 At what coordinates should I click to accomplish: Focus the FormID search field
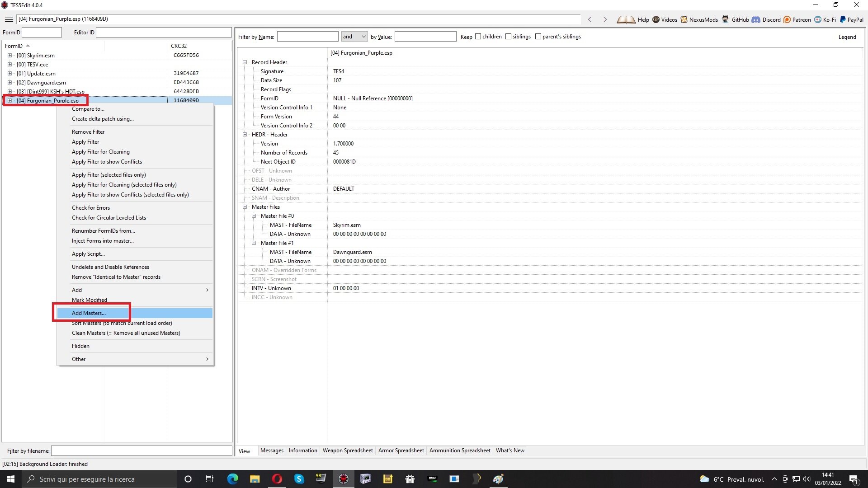42,33
